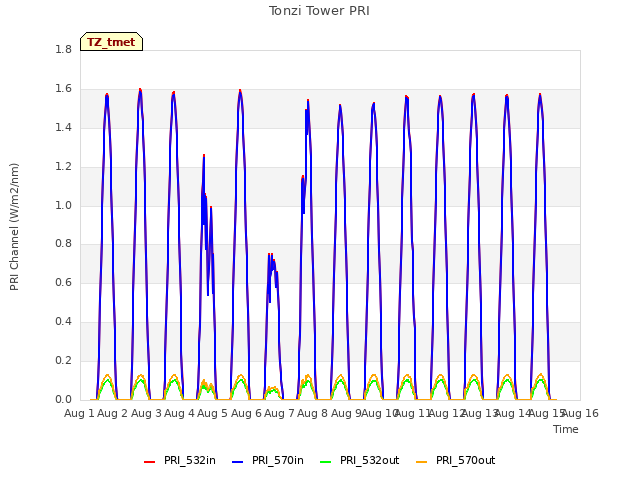Click the Aug 5 x-axis tick label
Viewport: 640px width, 480px height.
[x=212, y=413]
